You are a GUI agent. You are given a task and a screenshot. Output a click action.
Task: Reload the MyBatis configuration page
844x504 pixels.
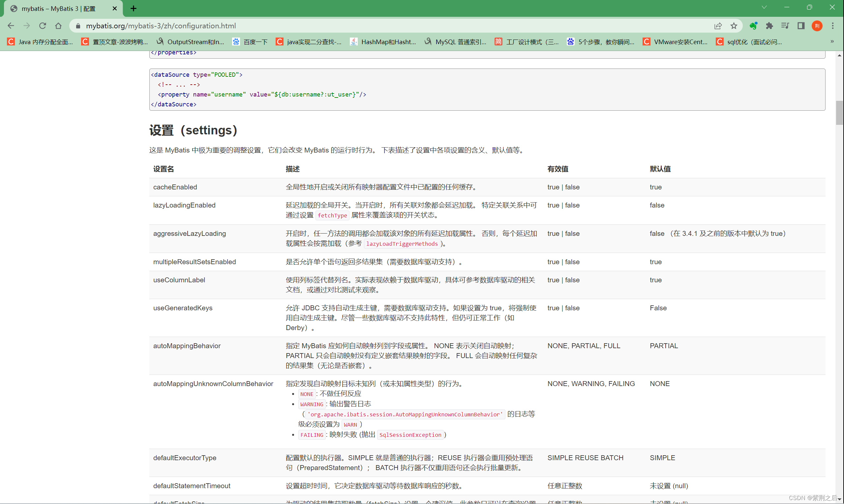(43, 26)
